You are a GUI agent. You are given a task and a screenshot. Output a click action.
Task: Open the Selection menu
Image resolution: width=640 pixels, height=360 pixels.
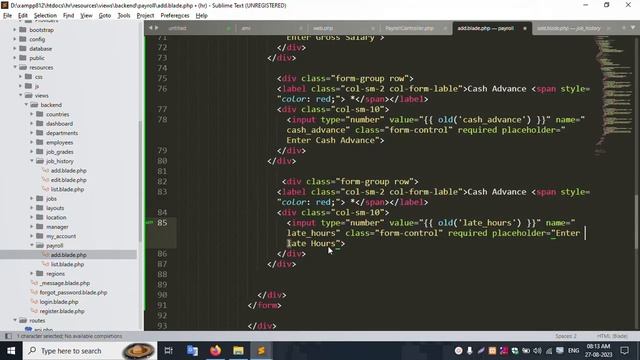click(x=45, y=16)
